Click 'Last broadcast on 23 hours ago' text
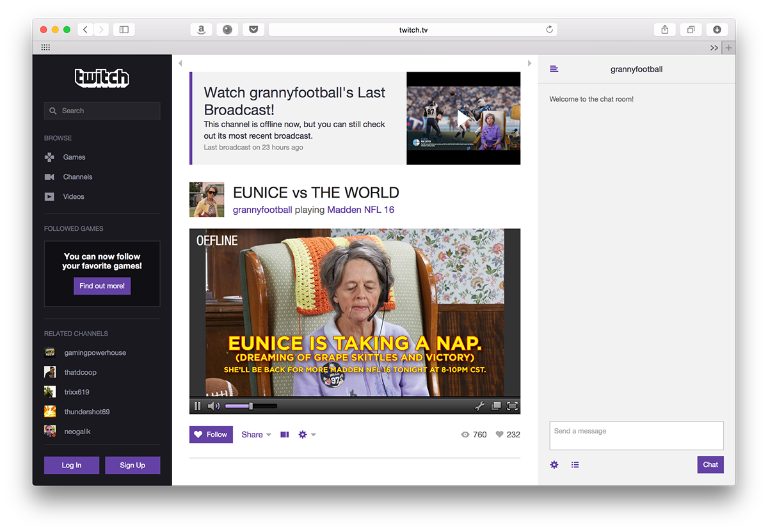The width and height of the screenshot is (768, 532). tap(253, 148)
